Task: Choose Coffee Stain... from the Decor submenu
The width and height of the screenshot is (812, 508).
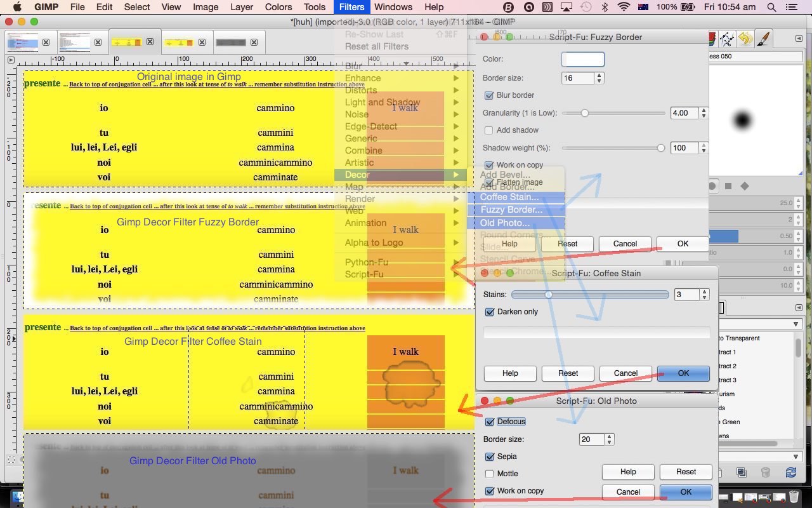Action: tap(516, 197)
